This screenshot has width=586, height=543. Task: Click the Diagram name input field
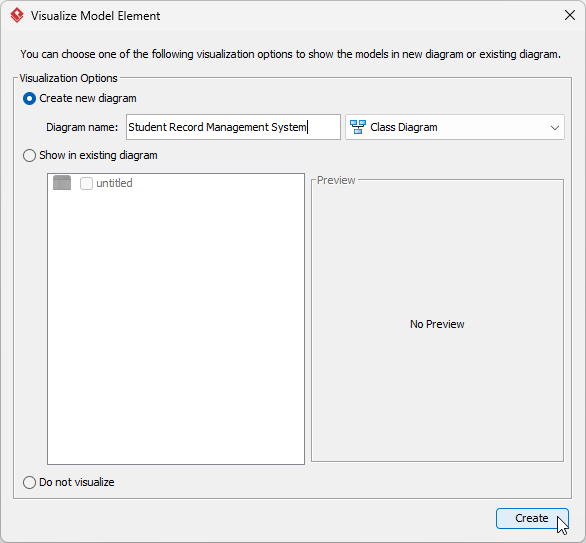pos(233,127)
